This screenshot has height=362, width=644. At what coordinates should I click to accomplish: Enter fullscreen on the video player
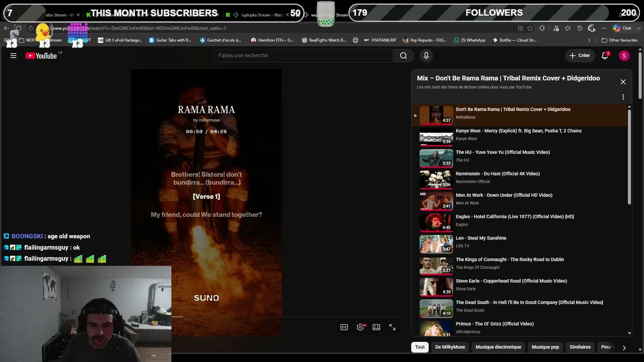[392, 327]
